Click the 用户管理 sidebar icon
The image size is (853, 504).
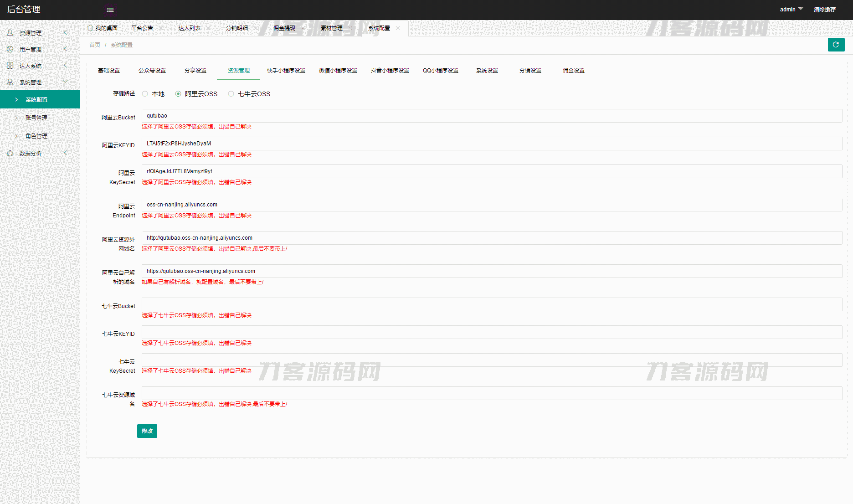tap(10, 49)
